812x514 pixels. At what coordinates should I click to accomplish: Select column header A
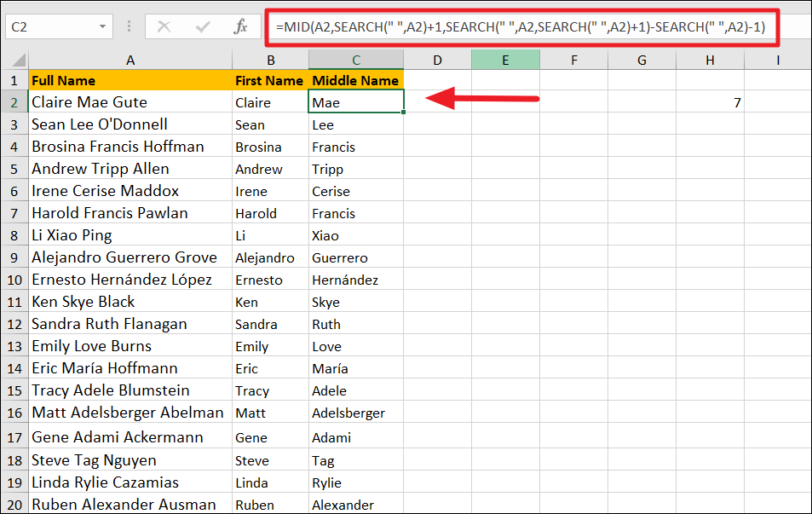tap(130, 60)
